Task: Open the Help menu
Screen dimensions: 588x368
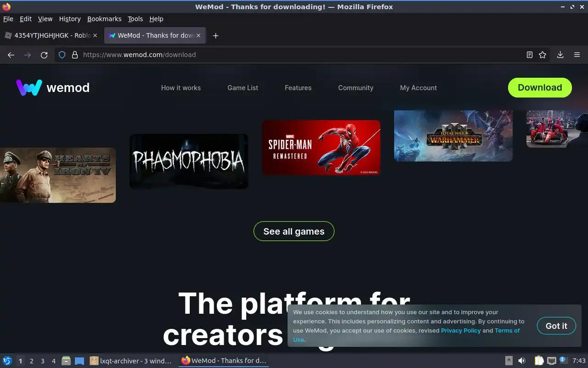Action: pyautogui.click(x=156, y=19)
